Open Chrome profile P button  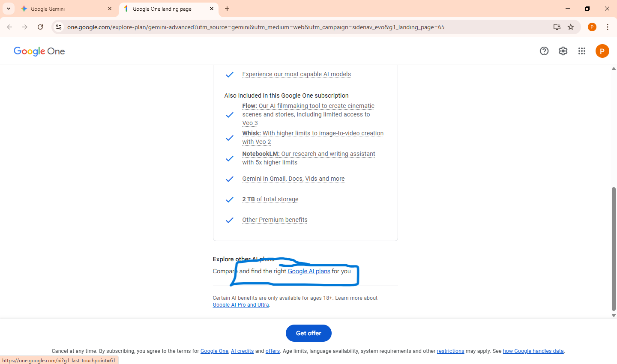coord(592,27)
